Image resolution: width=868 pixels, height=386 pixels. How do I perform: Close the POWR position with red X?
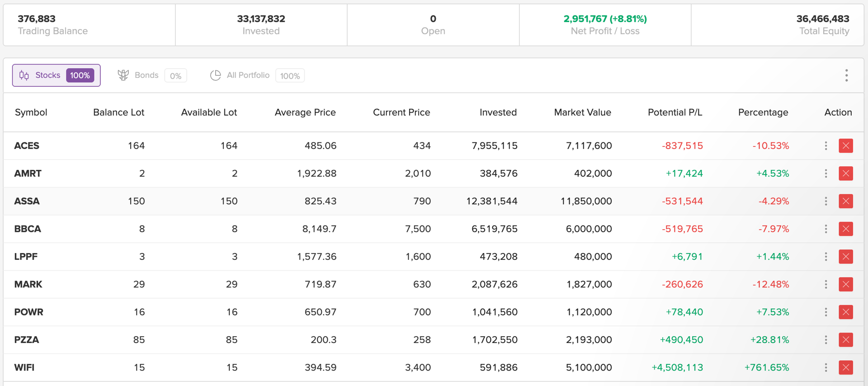pyautogui.click(x=845, y=312)
